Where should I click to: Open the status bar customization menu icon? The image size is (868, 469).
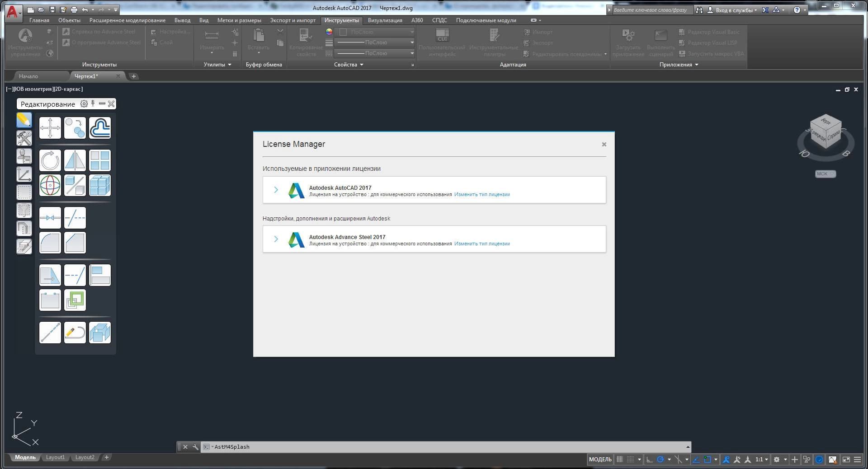[x=857, y=460]
